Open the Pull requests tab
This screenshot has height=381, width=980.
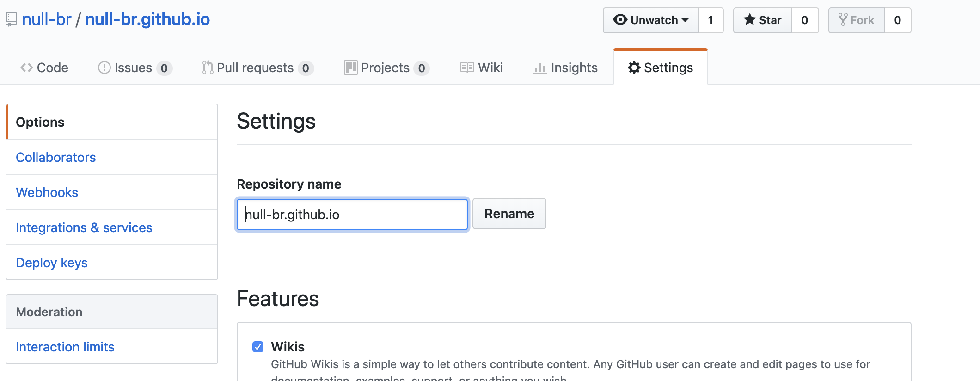[x=258, y=68]
